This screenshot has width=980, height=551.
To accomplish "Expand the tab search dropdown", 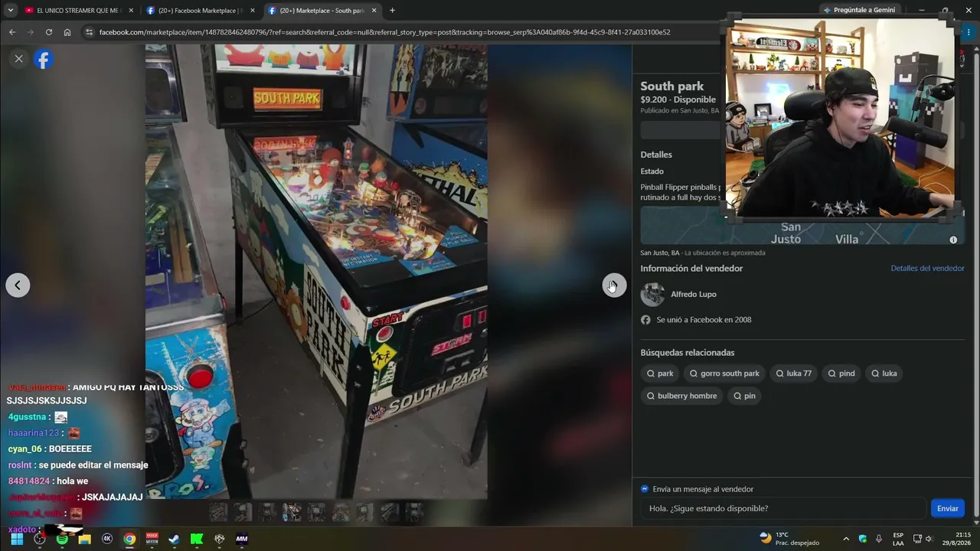I will 10,11.
